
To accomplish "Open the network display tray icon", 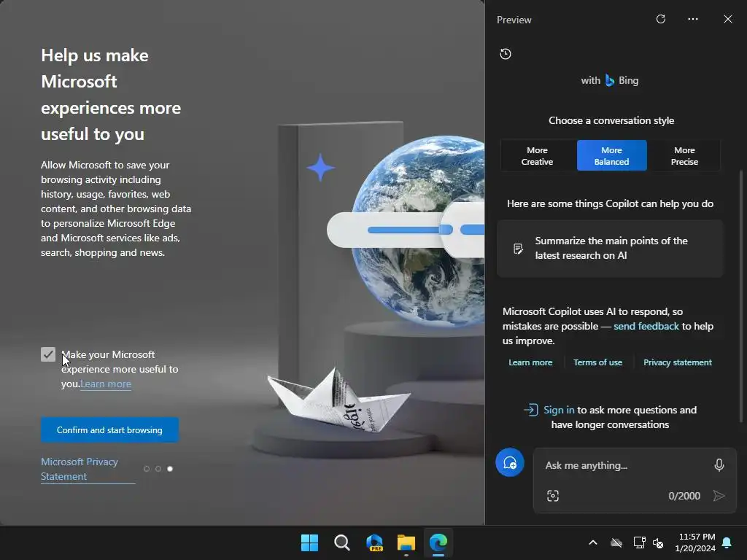I will 639,542.
